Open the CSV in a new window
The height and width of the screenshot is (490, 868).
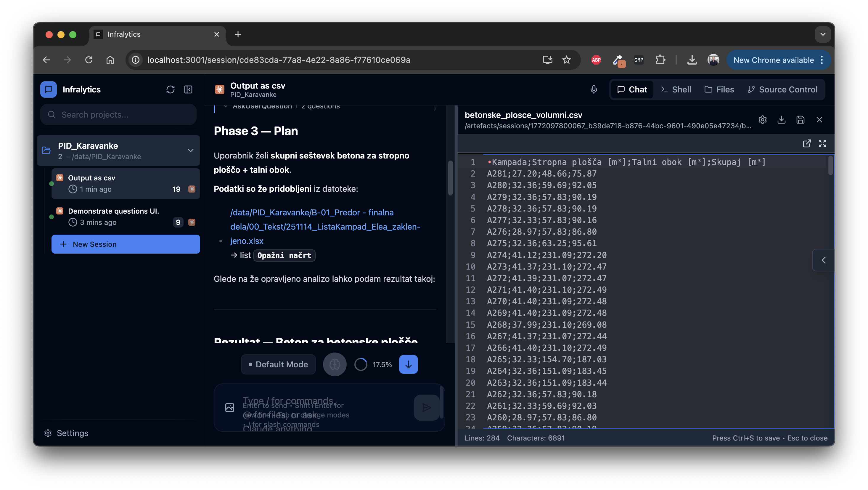[x=807, y=143]
